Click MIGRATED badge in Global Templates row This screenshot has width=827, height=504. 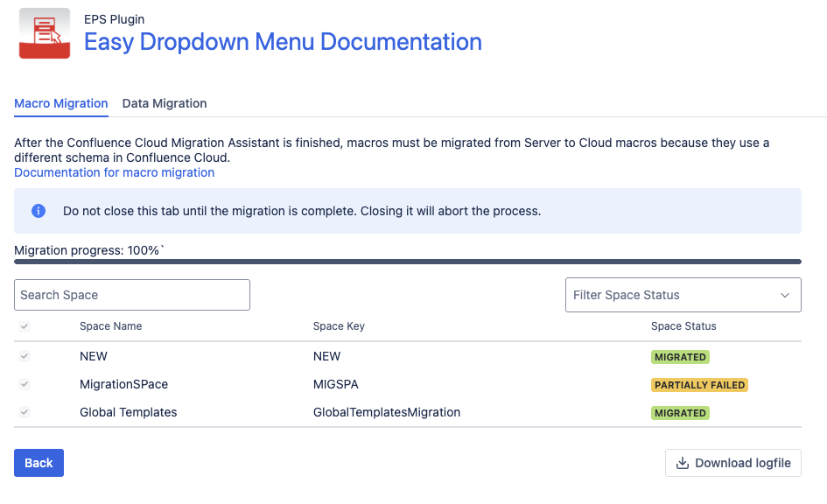coord(680,413)
